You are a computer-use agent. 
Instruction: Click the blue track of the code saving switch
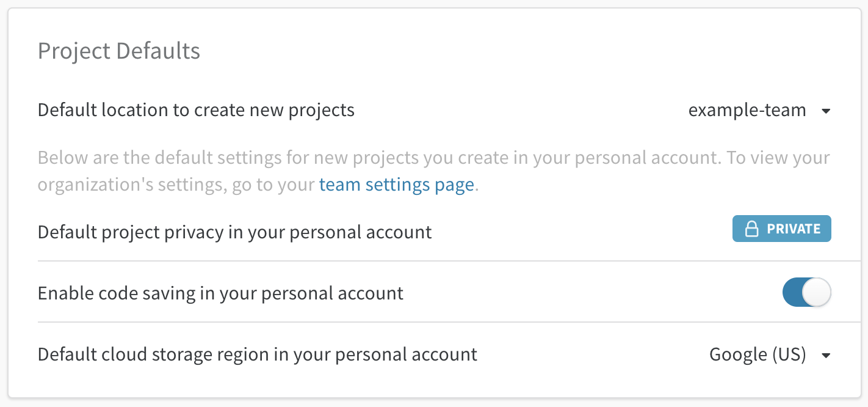pos(792,293)
